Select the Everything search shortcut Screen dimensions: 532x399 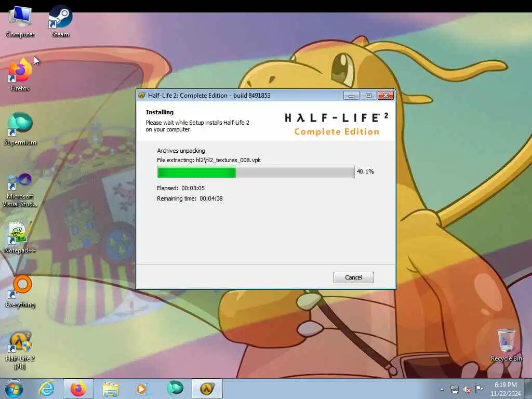point(20,291)
